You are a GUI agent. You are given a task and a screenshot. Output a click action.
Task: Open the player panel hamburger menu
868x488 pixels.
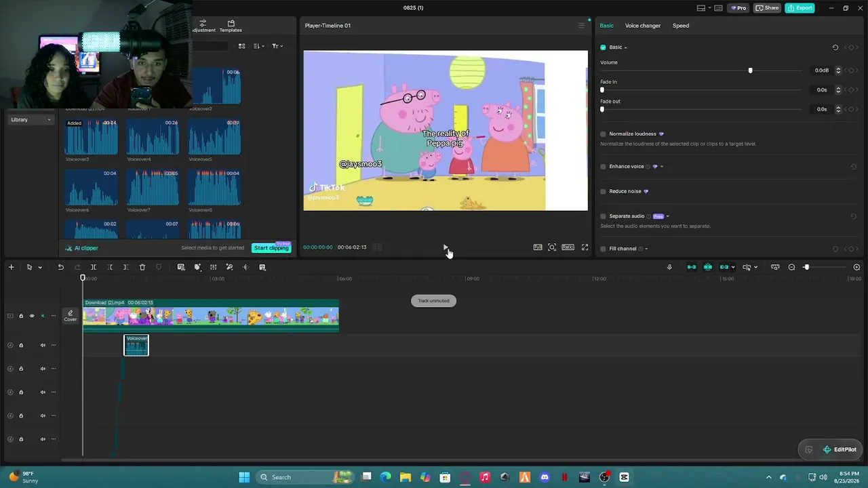(x=581, y=26)
